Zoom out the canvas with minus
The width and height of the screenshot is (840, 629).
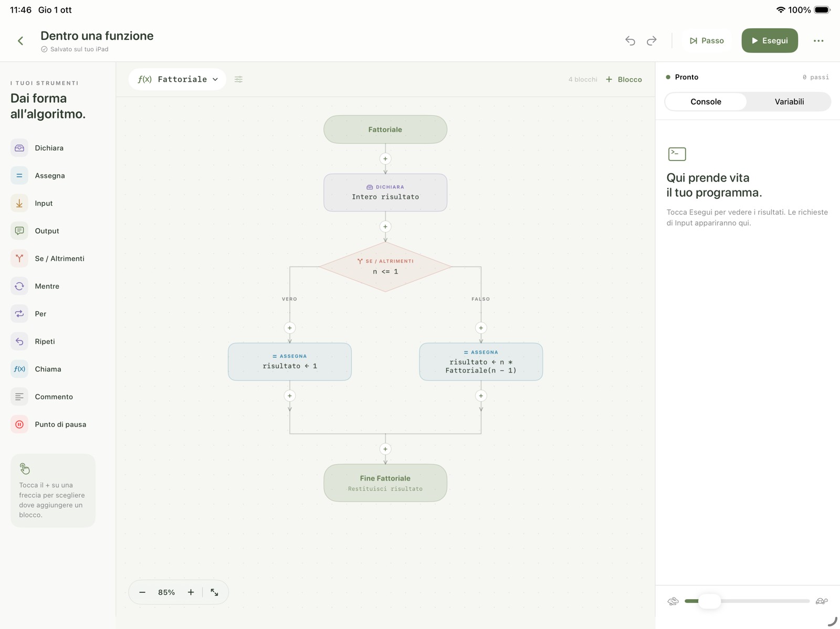142,592
